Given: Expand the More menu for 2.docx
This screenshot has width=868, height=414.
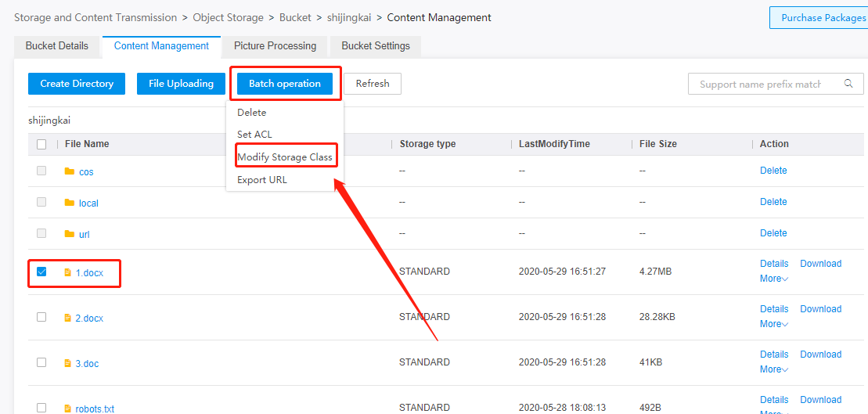Looking at the screenshot, I should point(774,324).
